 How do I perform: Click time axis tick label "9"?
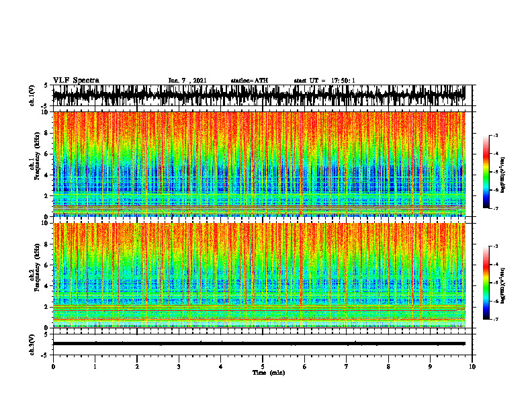430,367
